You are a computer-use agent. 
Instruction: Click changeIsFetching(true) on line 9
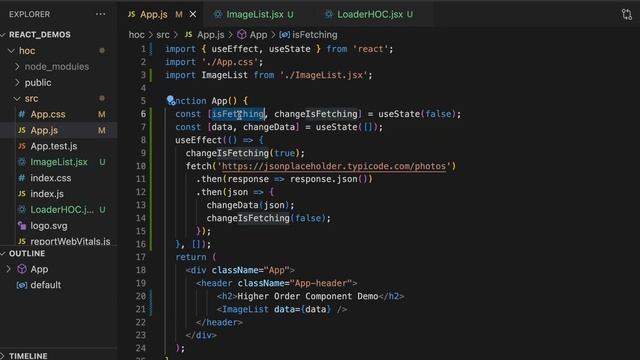click(245, 153)
